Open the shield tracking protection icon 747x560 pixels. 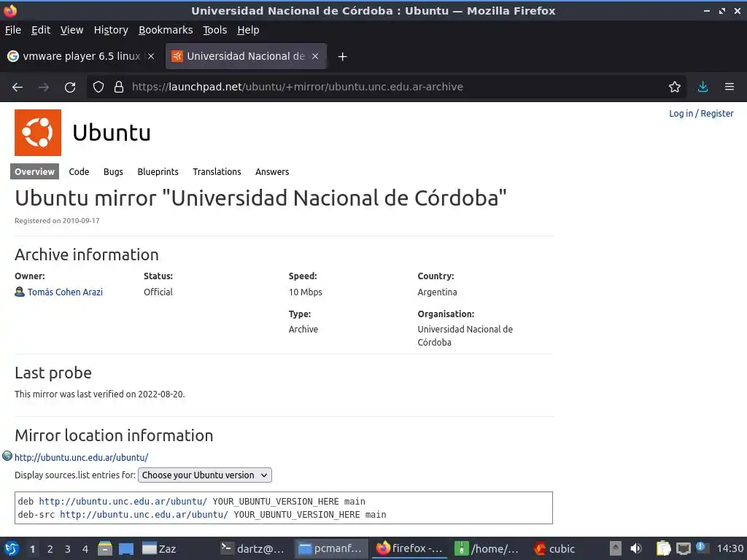pyautogui.click(x=98, y=87)
